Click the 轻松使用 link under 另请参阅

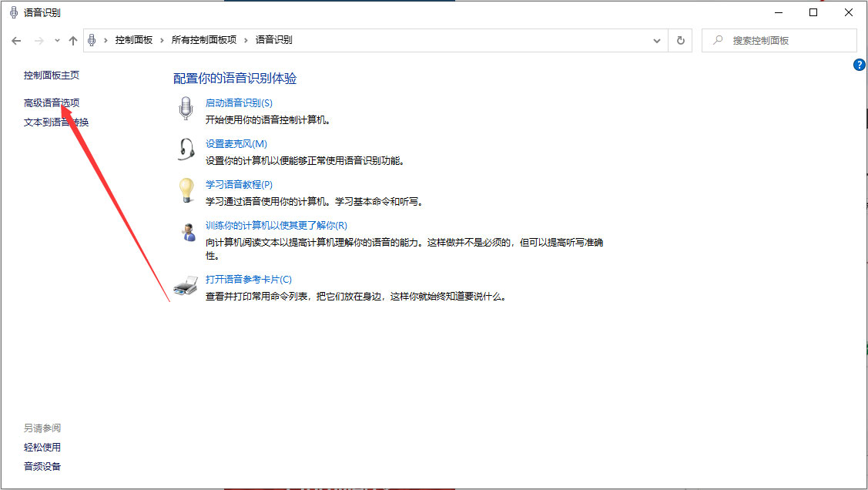coord(42,447)
